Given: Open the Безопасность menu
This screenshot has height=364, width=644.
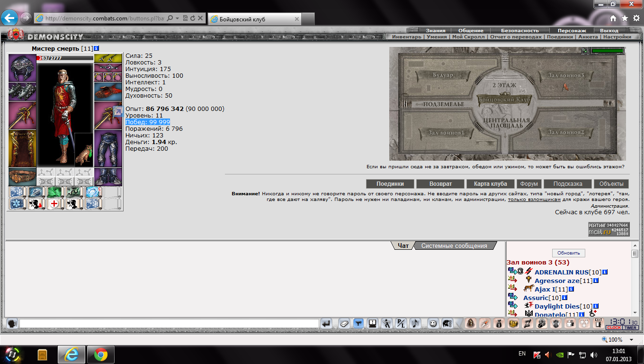Looking at the screenshot, I should tap(520, 30).
